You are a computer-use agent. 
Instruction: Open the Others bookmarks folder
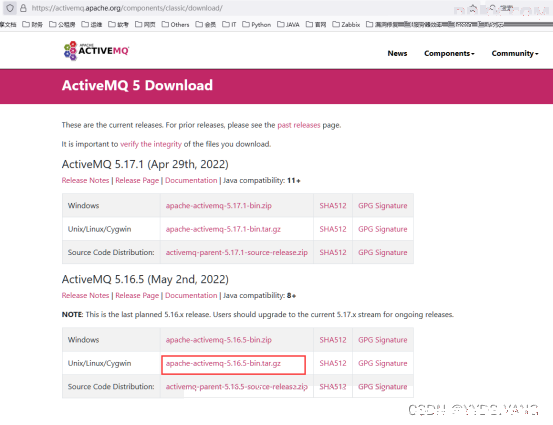tap(175, 24)
